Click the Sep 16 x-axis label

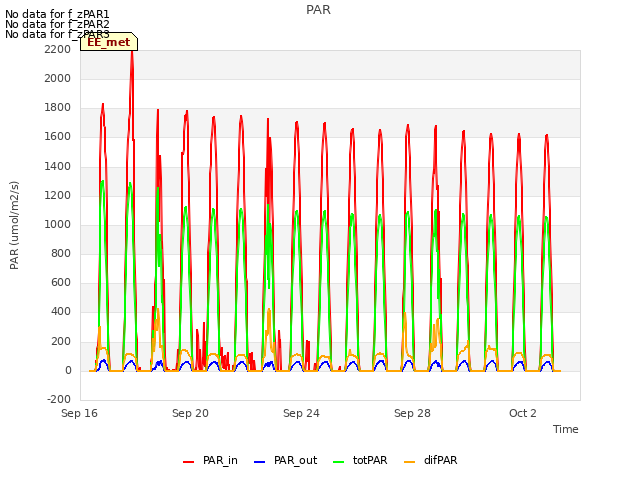point(79,413)
